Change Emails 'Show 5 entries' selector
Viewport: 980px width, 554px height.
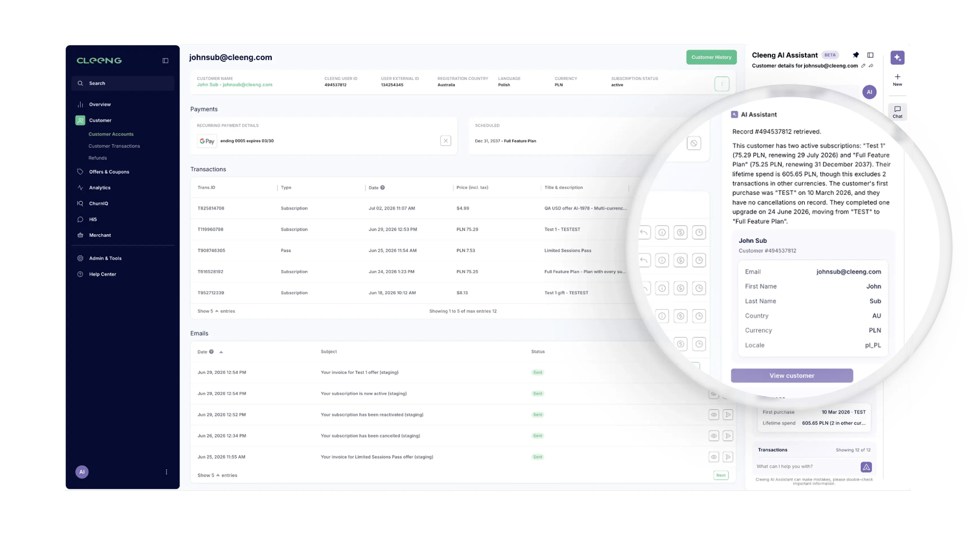(x=217, y=475)
